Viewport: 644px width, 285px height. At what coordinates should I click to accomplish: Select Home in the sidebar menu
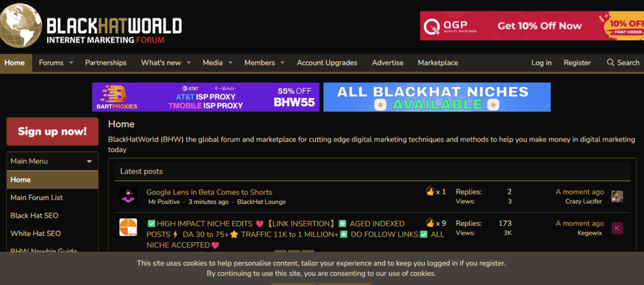point(52,180)
